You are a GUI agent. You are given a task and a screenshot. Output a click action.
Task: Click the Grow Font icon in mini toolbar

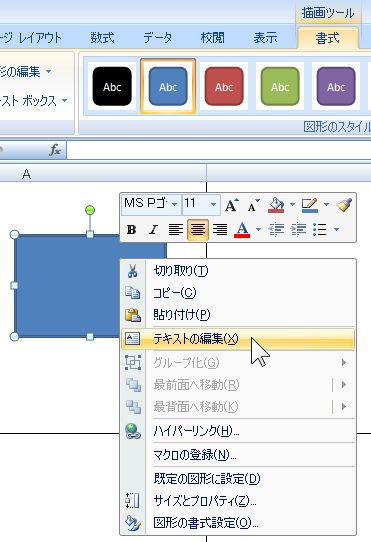(x=231, y=205)
